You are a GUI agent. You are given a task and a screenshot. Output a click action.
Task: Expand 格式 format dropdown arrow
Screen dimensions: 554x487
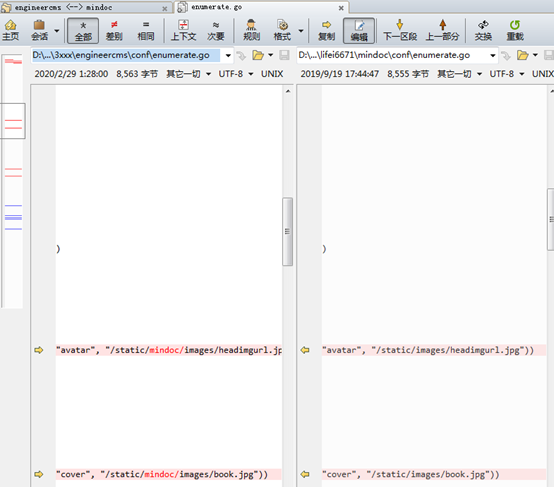301,31
